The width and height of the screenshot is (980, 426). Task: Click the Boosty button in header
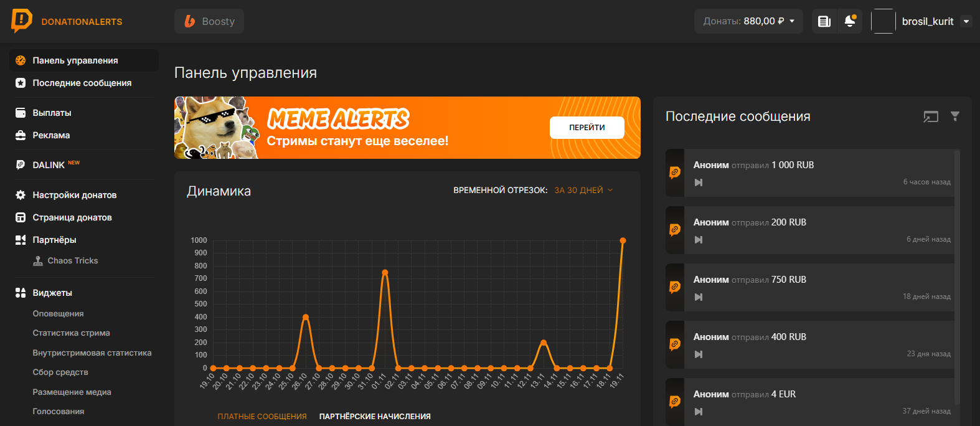pyautogui.click(x=209, y=21)
